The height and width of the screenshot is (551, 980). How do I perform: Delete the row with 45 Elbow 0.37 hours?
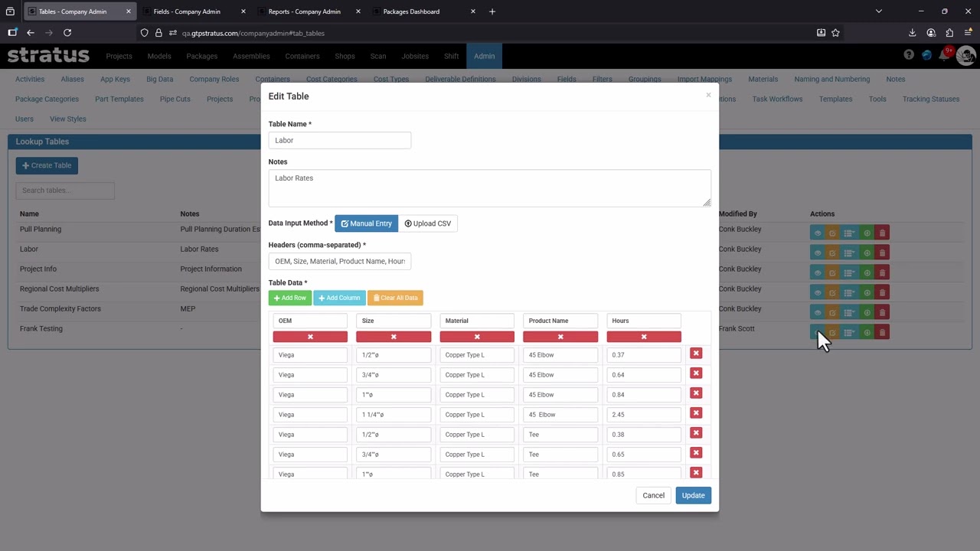[x=696, y=354]
